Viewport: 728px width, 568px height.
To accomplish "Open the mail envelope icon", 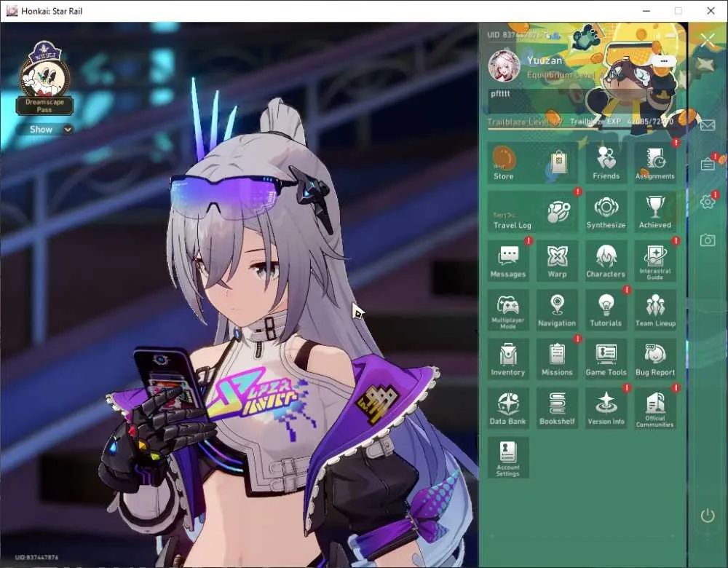I will point(707,125).
